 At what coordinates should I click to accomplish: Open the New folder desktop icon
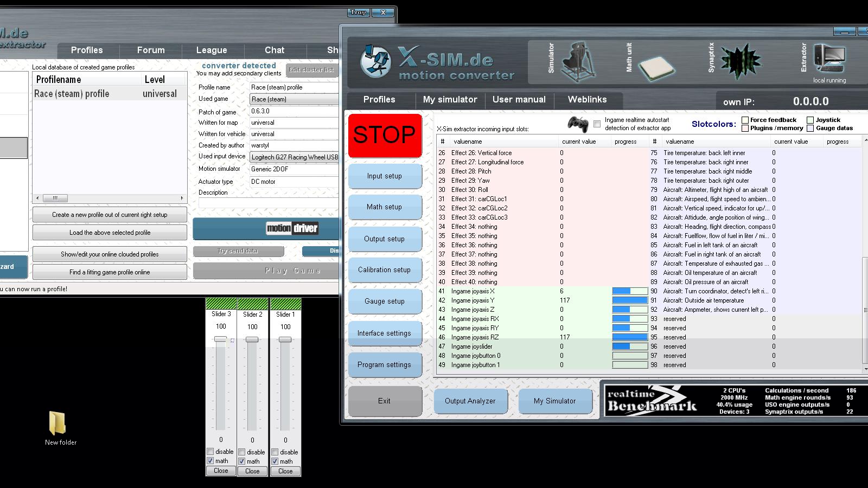pos(58,423)
